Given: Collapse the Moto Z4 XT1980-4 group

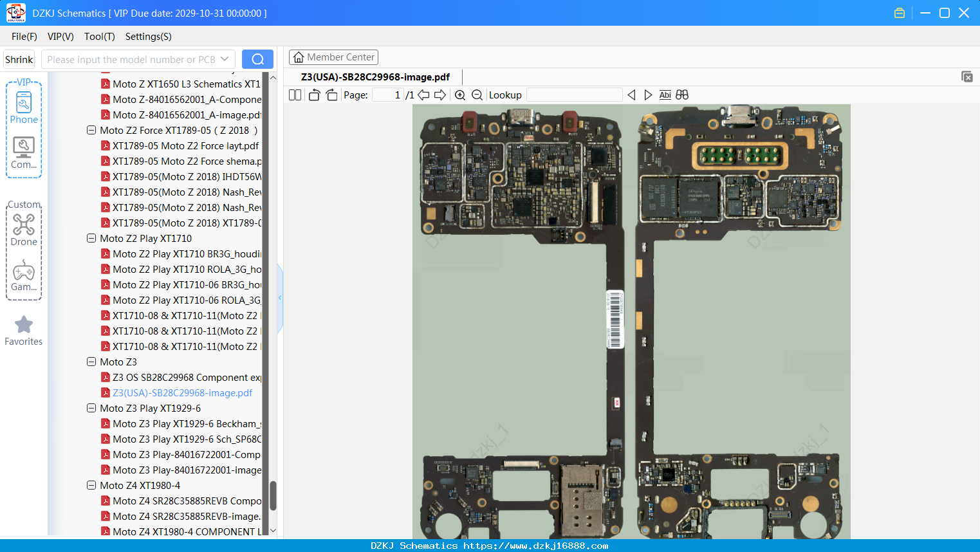Looking at the screenshot, I should 91,486.
